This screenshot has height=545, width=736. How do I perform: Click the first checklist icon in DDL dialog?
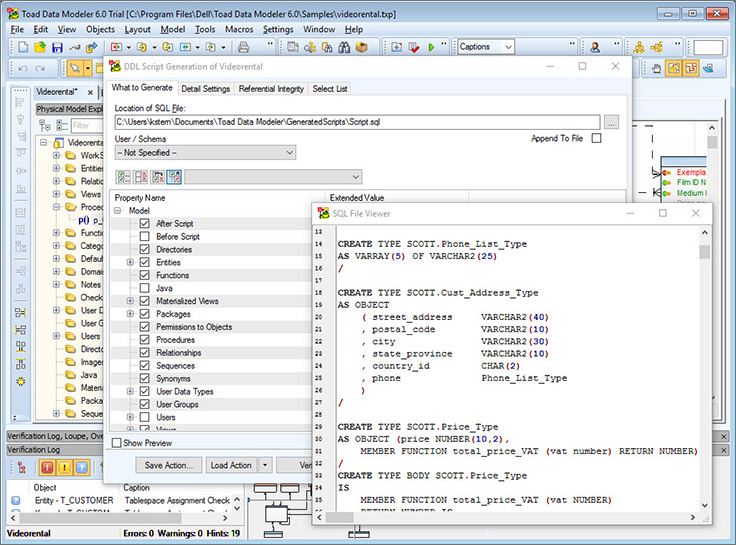(x=123, y=177)
